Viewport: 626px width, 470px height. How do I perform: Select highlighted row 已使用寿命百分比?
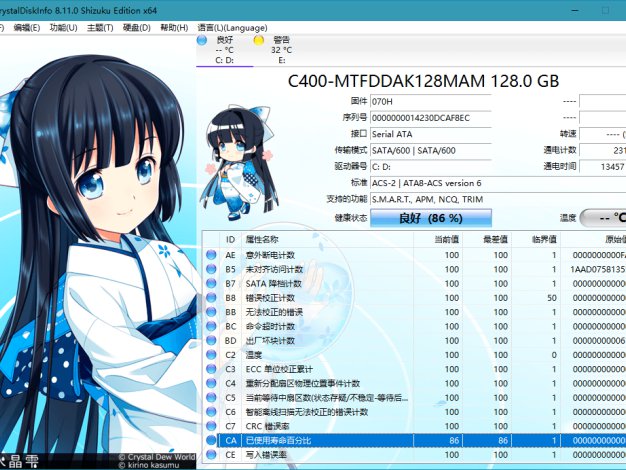pos(414,440)
